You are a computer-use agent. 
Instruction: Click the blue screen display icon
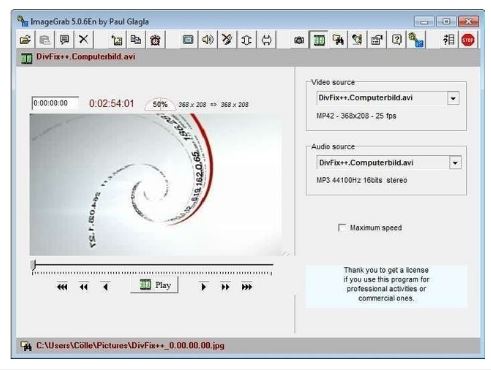point(188,40)
